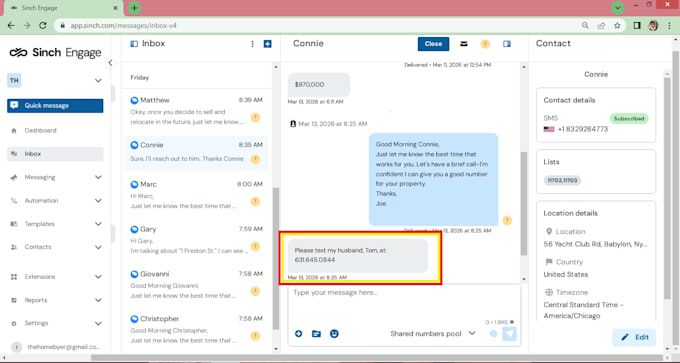The height and width of the screenshot is (363, 680).
Task: Open the Inbox three-dot options menu
Action: (x=252, y=44)
